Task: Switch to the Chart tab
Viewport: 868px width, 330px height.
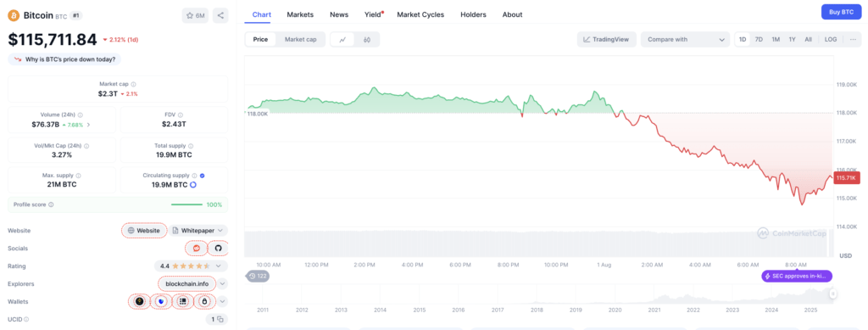Action: point(261,14)
